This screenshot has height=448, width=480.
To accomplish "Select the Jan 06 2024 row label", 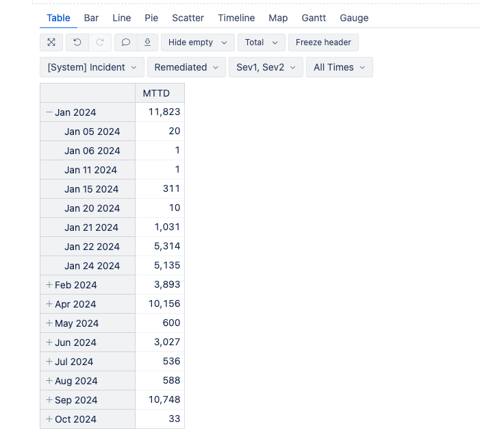I will tap(92, 151).
